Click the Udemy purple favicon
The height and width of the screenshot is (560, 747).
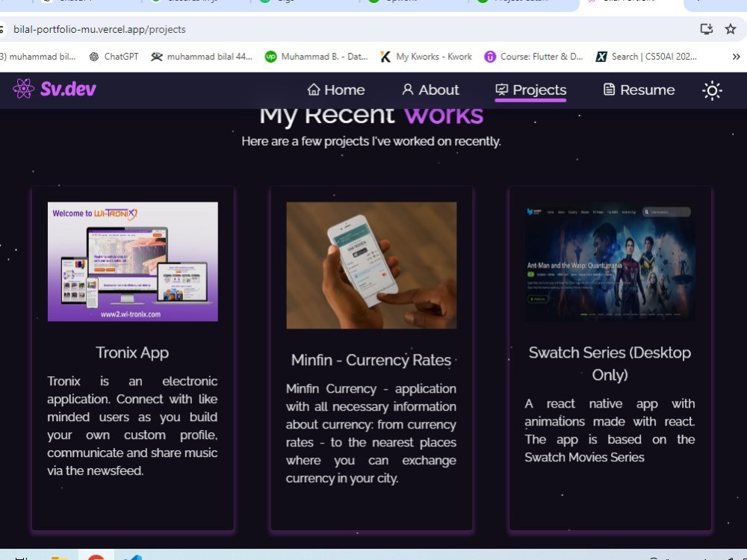pyautogui.click(x=490, y=57)
